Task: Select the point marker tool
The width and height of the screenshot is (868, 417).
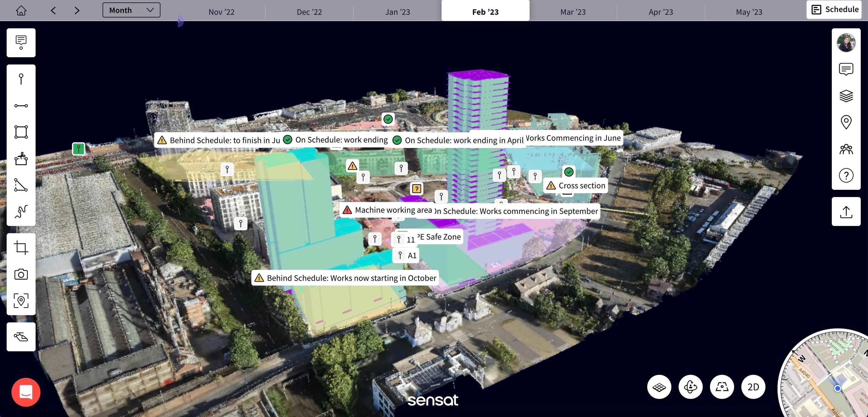Action: point(21,79)
